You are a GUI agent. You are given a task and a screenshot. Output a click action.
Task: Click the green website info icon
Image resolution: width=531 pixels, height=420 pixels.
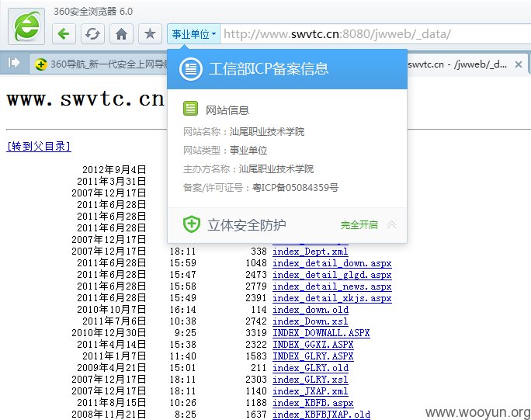[x=190, y=109]
